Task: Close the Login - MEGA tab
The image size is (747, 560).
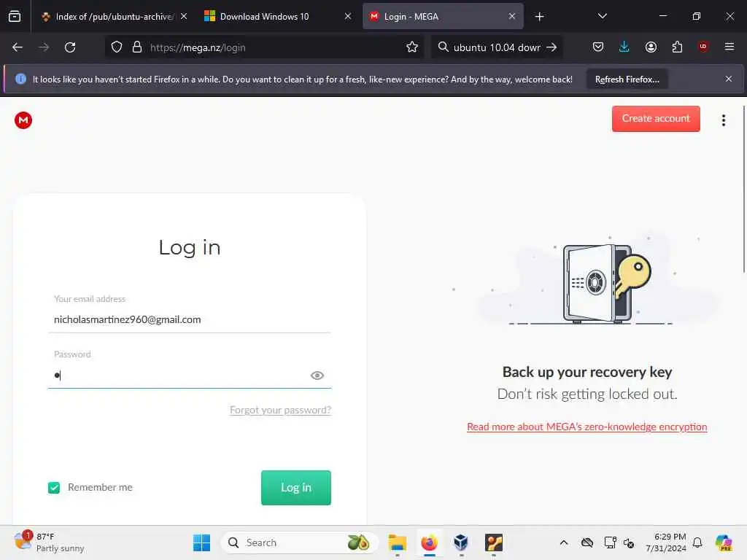Action: click(511, 17)
